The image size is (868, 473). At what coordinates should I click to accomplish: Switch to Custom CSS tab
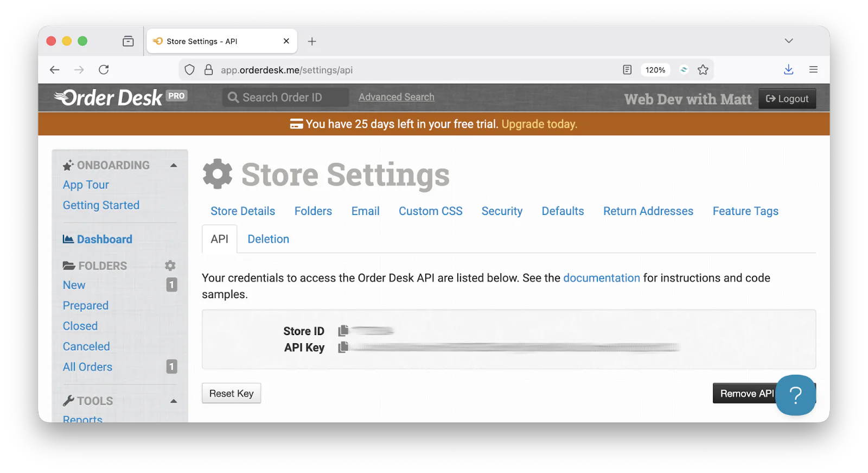(x=431, y=211)
